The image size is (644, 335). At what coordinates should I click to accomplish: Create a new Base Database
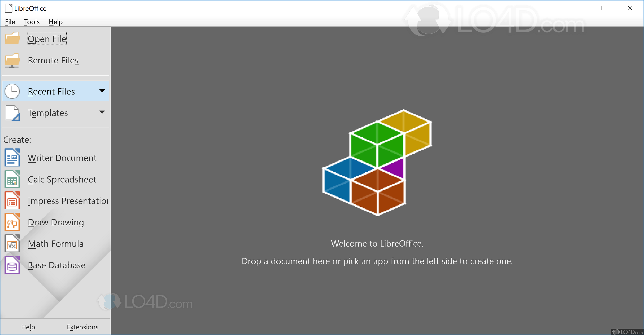tap(56, 265)
